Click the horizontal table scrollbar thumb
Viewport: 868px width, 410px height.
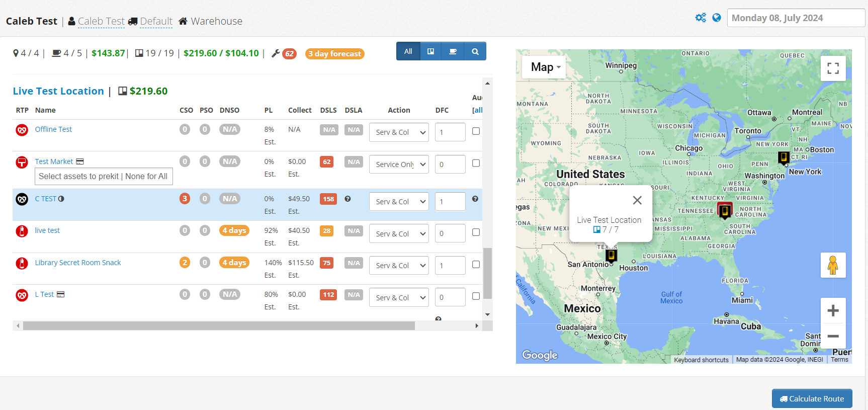(x=219, y=326)
